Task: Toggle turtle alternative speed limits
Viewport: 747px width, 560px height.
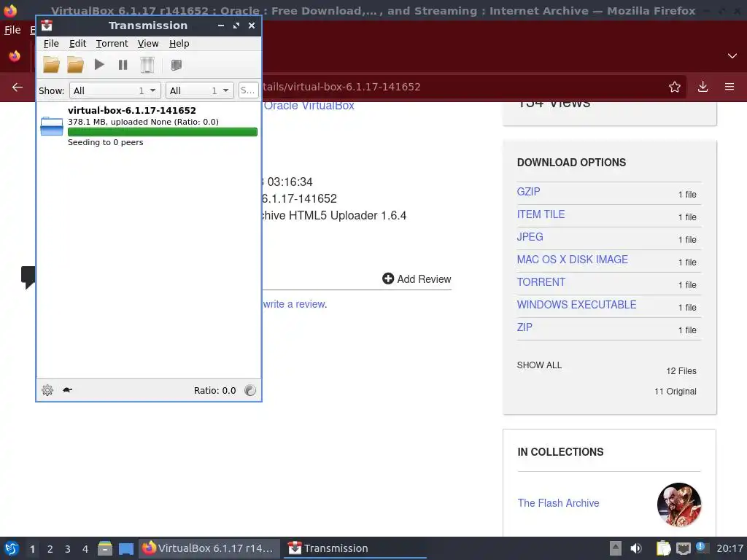Action: tap(67, 390)
